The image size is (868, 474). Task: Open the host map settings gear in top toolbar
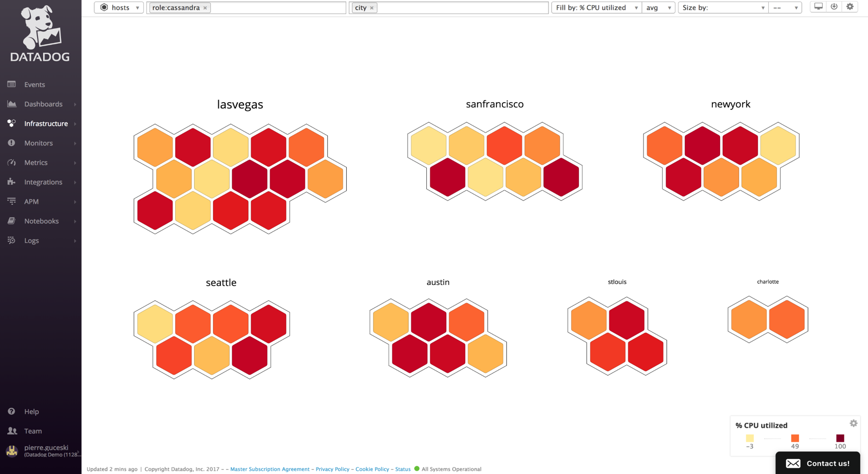click(x=850, y=7)
